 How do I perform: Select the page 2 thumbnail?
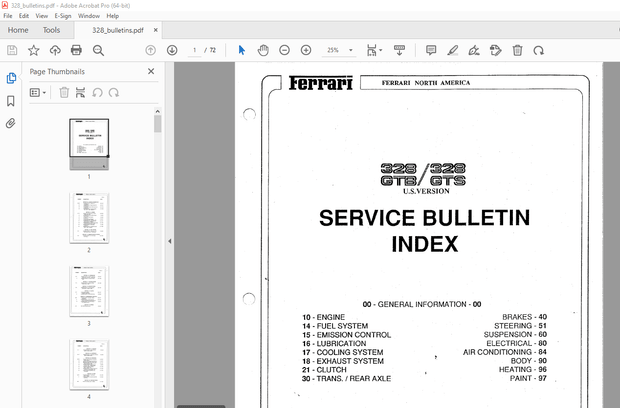(89, 218)
